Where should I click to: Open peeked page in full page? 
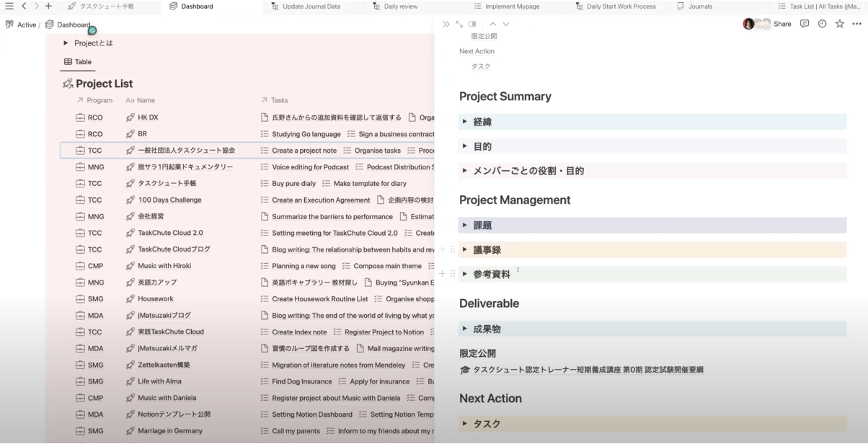[x=459, y=25]
